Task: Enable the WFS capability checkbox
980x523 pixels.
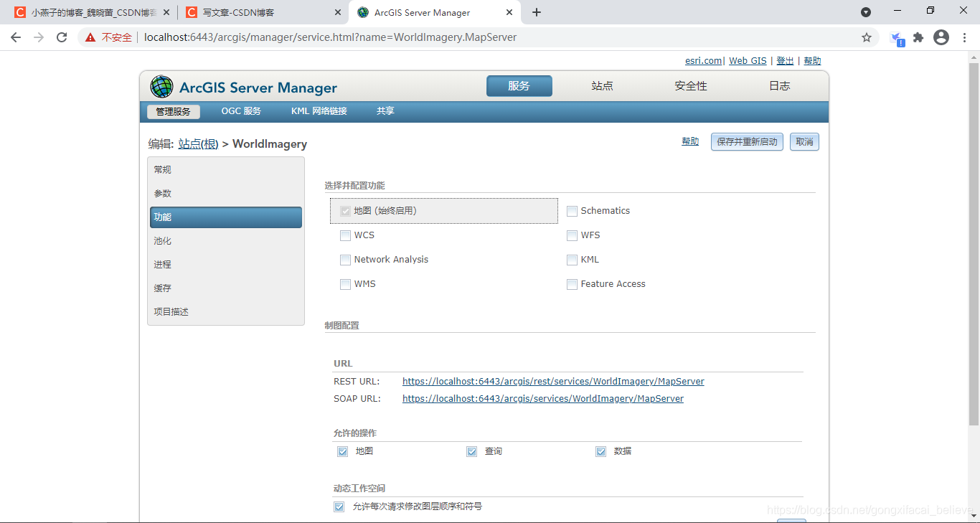Action: pyautogui.click(x=572, y=235)
